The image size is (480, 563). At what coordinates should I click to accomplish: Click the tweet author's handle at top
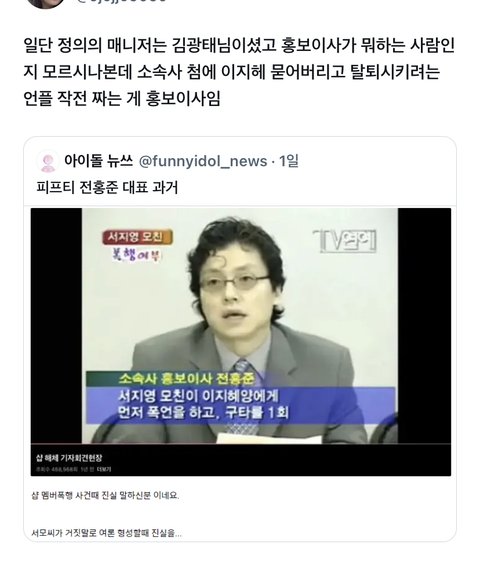[x=122, y=1]
